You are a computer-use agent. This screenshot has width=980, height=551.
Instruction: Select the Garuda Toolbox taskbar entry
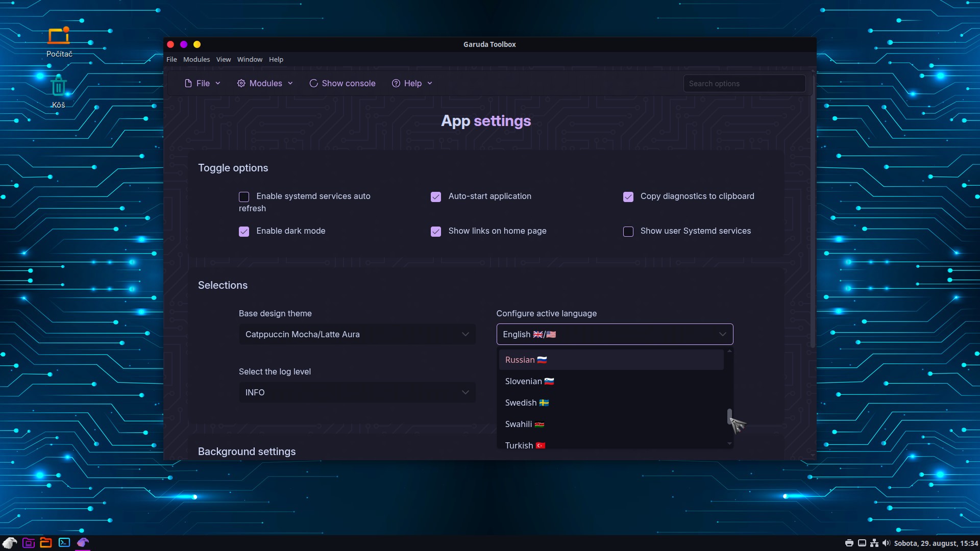pyautogui.click(x=83, y=543)
